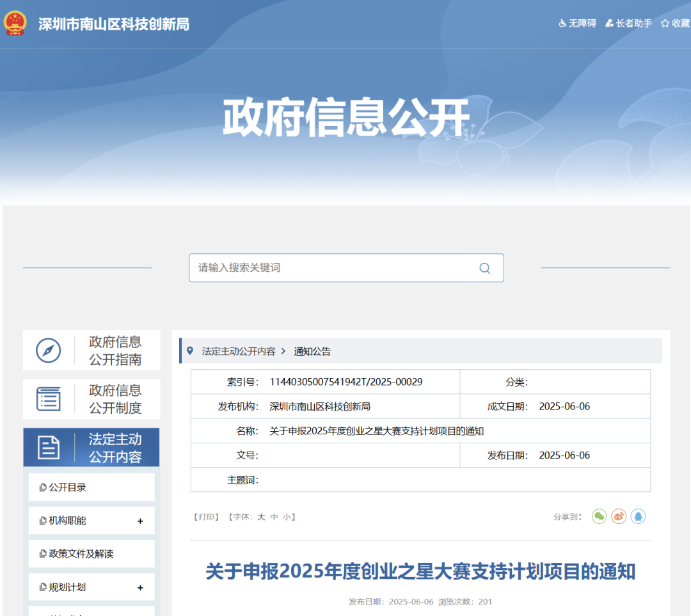The height and width of the screenshot is (616, 691).
Task: Click 成文日期 value 2025-06-06
Action: click(564, 406)
